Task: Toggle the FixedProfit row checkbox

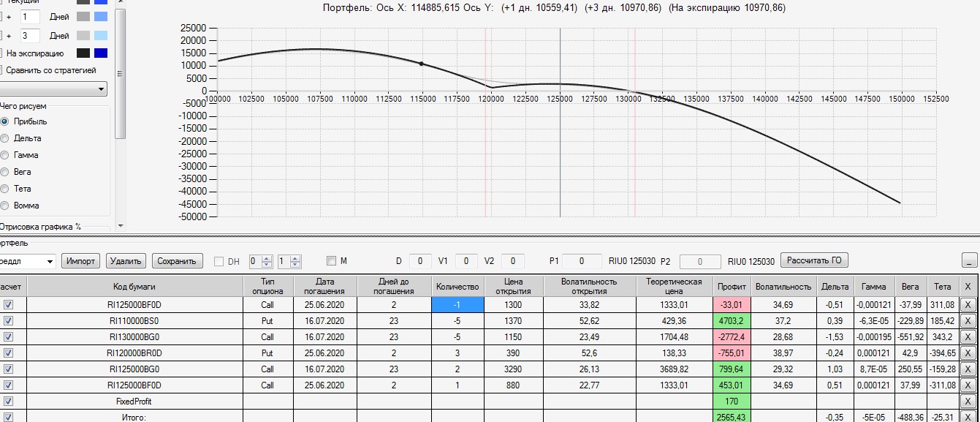Action: (x=8, y=401)
